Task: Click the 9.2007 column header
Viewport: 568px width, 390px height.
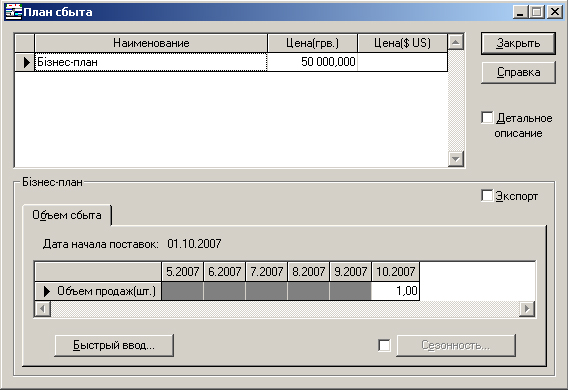Action: click(351, 272)
